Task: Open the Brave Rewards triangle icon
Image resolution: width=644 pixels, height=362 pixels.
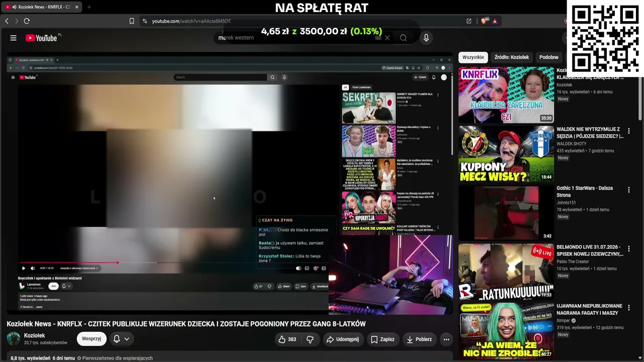Action: [x=495, y=21]
